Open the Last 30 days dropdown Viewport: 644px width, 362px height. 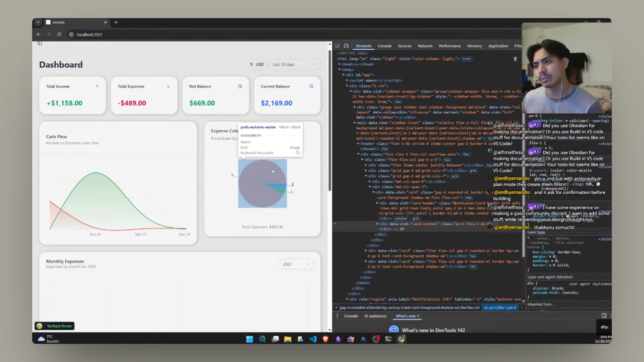pyautogui.click(x=294, y=64)
